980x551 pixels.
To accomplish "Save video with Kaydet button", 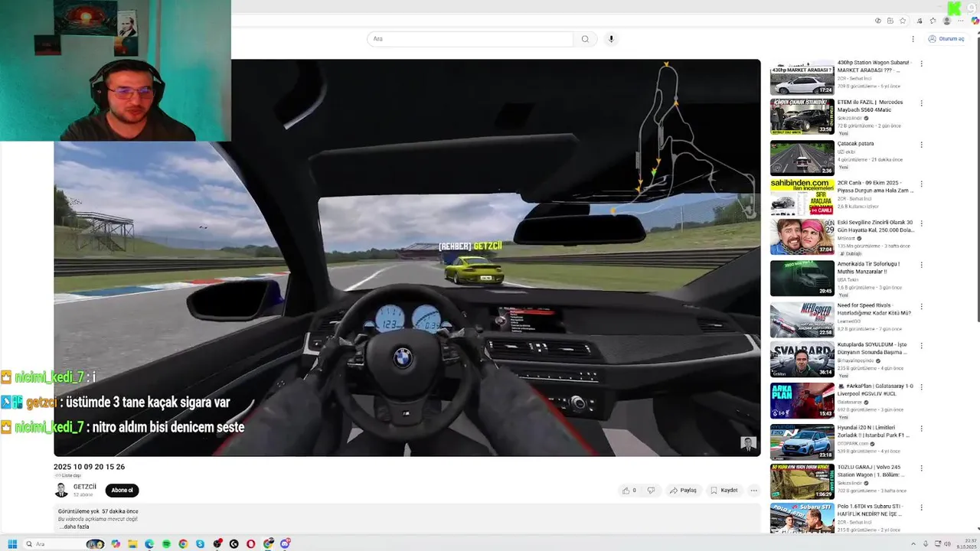I will 724,491.
